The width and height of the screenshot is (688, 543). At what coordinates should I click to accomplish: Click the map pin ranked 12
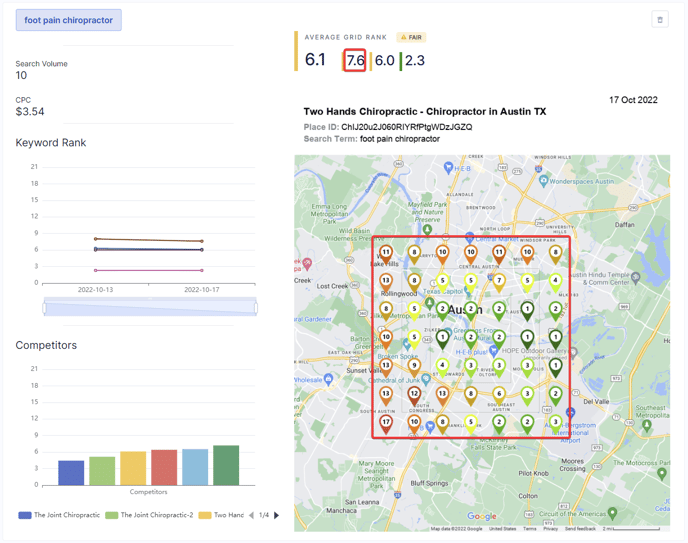coord(414,395)
